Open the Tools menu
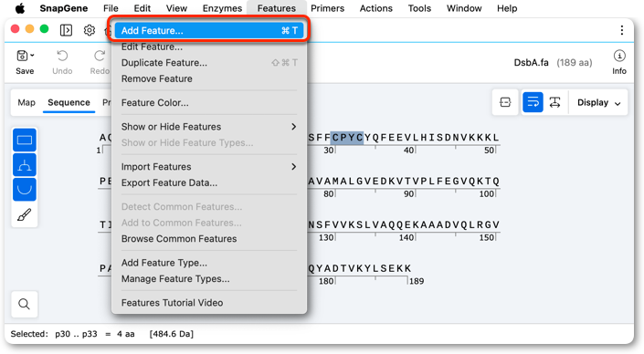The width and height of the screenshot is (644, 354). (x=419, y=8)
